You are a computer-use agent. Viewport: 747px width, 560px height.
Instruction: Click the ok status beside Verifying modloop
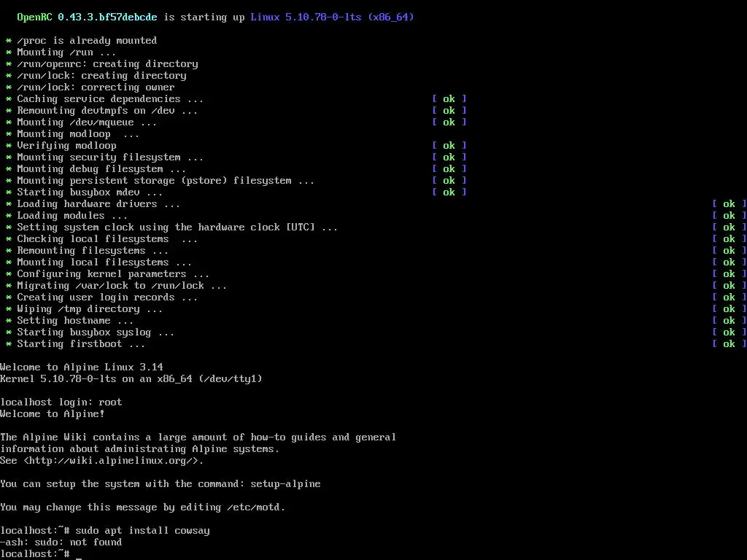point(449,146)
